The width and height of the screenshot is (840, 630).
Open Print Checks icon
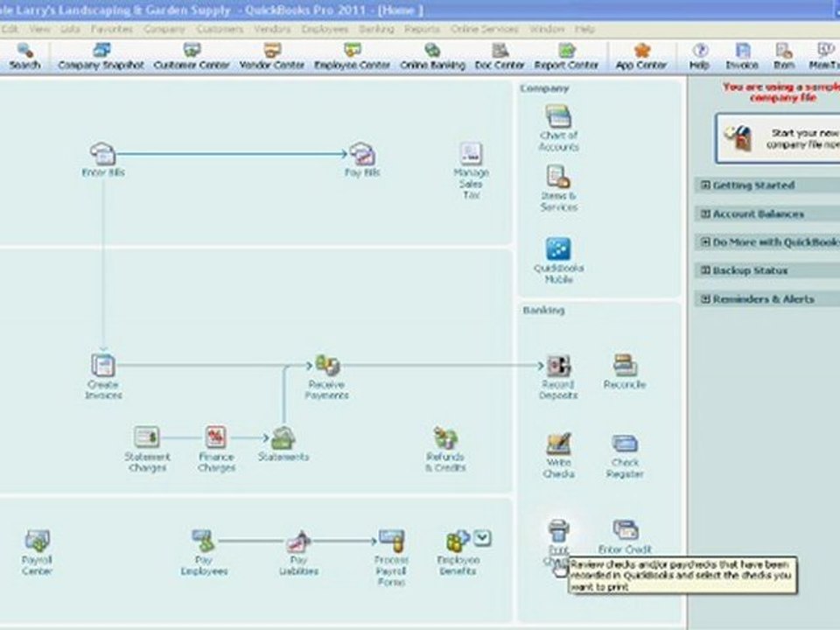click(x=558, y=541)
